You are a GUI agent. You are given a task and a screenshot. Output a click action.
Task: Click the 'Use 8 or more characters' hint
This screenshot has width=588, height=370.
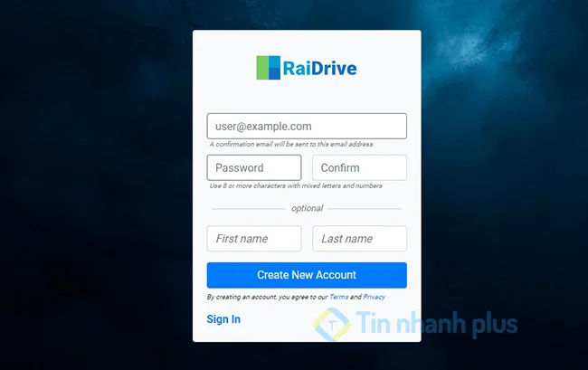(296, 186)
